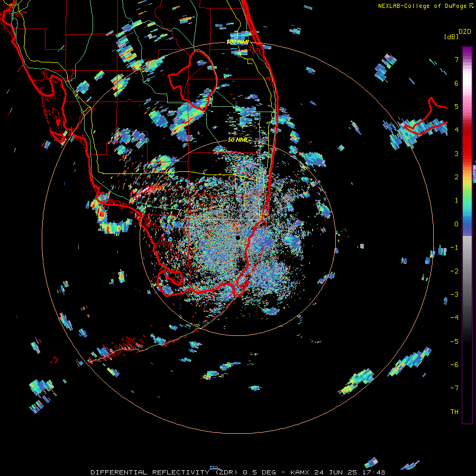Click the 4 value on the scale

(x=456, y=130)
